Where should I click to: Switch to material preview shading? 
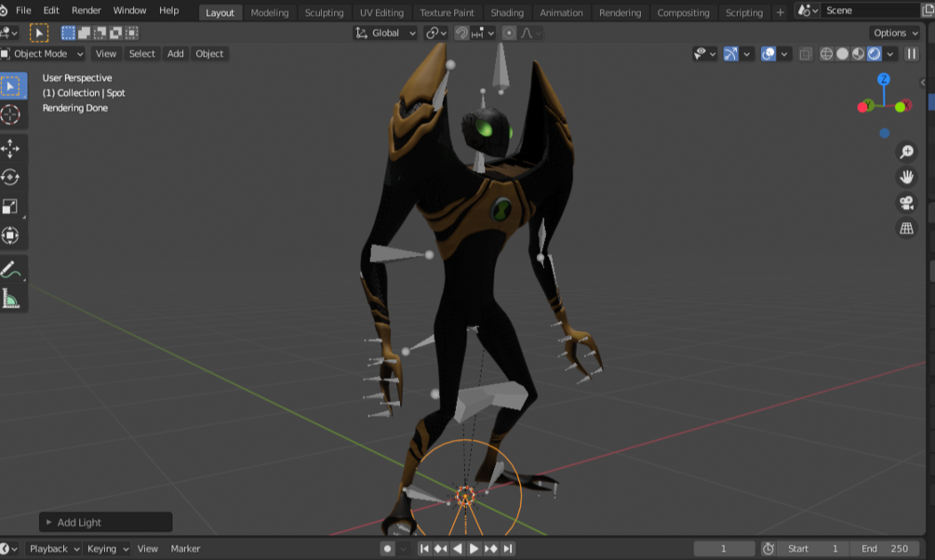click(x=858, y=54)
